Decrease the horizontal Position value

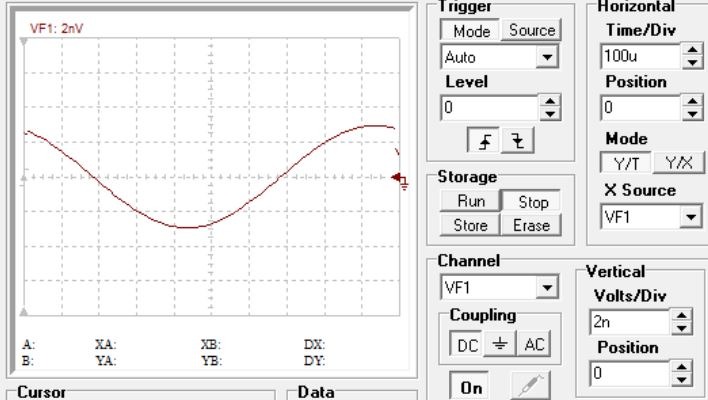[692, 114]
